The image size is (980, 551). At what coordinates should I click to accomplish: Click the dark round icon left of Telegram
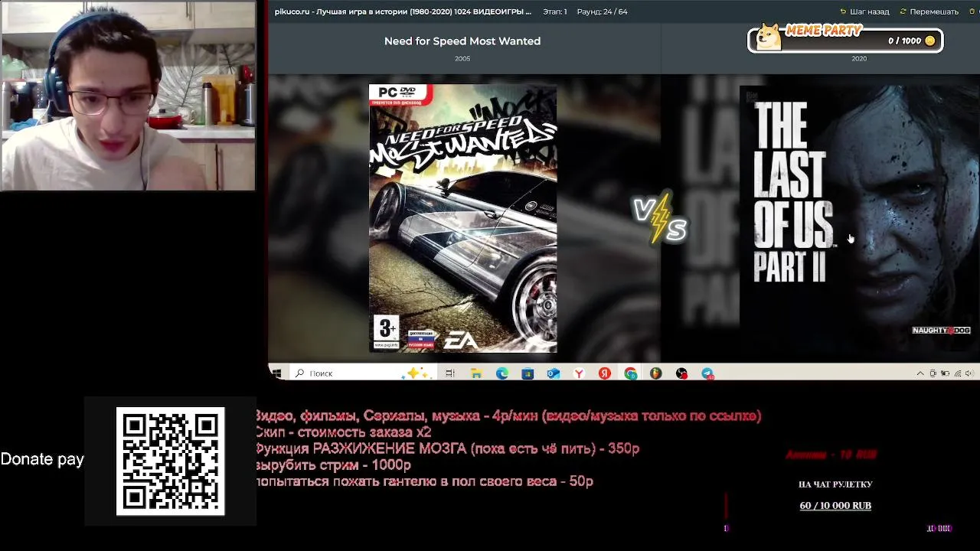tap(681, 373)
